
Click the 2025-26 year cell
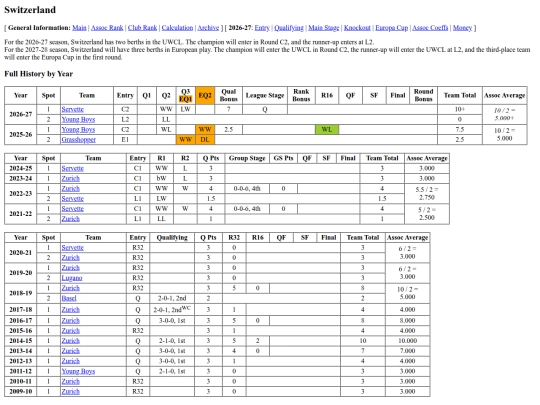coord(21,135)
